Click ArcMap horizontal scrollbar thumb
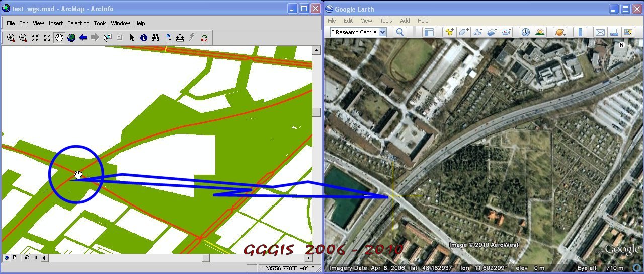This screenshot has height=274, width=644. coord(205,258)
